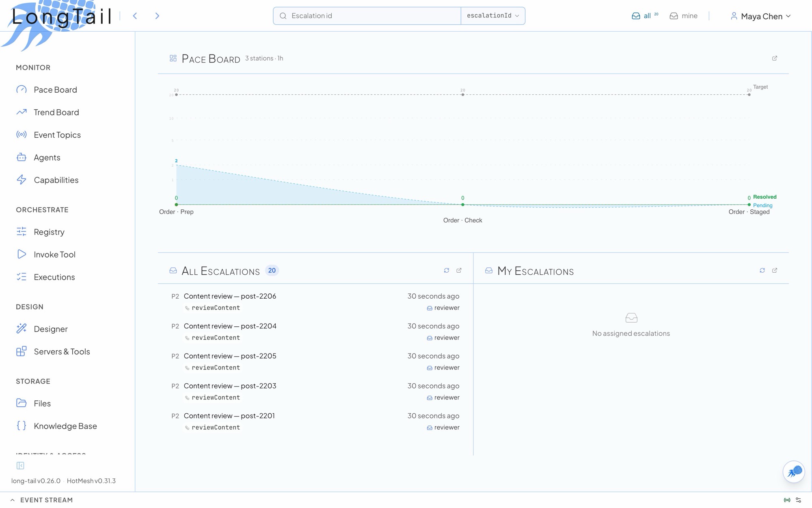
Task: Click the Trend Board arrow icon
Action: 22,112
